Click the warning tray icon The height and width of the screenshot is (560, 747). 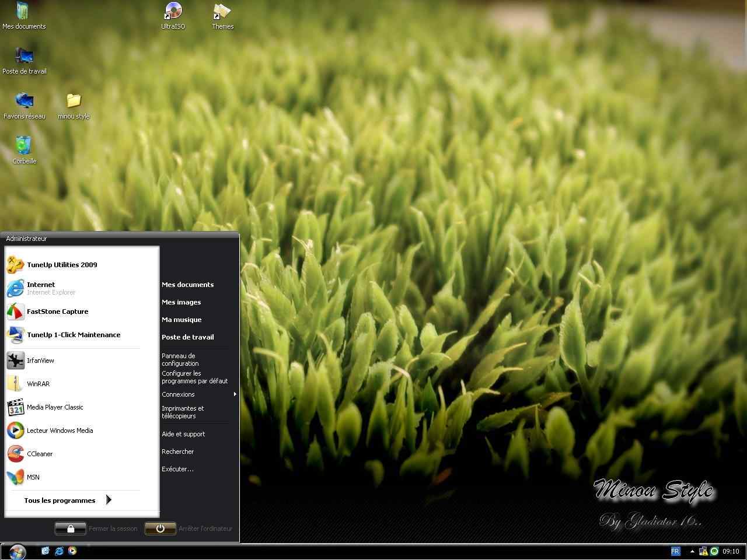point(703,551)
